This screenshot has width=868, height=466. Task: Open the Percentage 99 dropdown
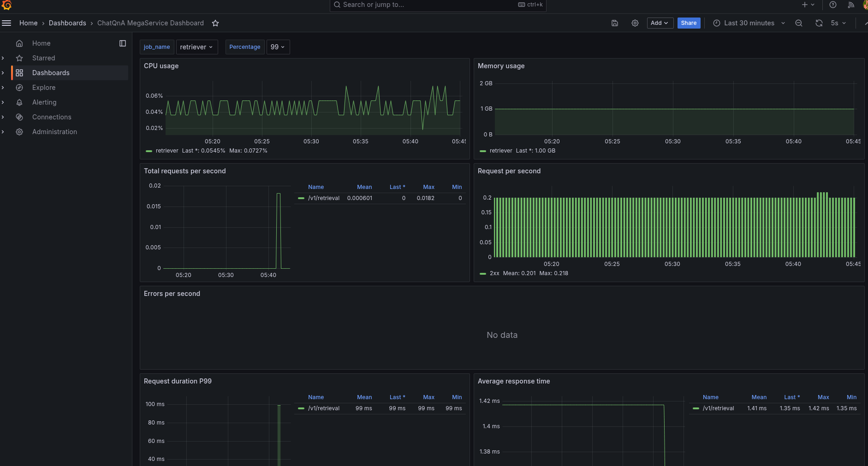278,47
